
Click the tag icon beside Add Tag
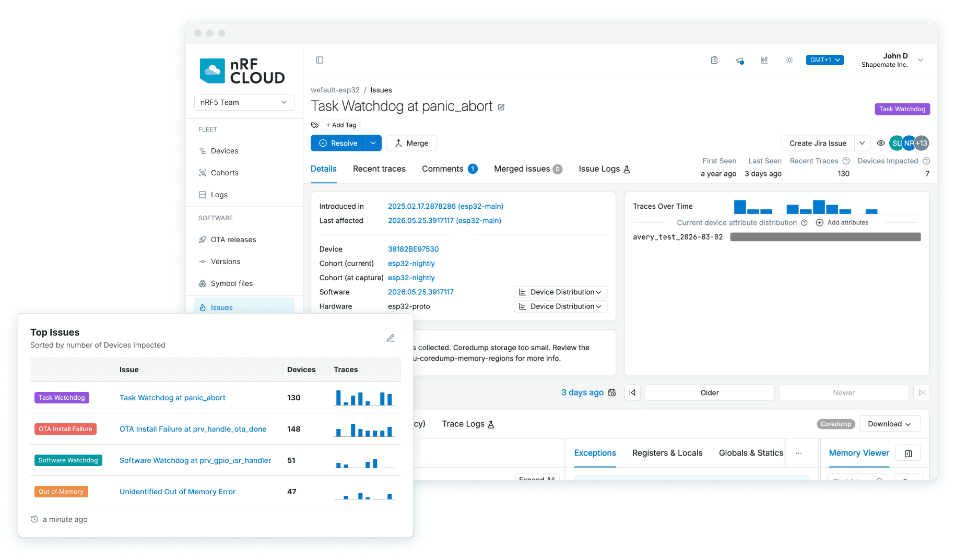(315, 125)
